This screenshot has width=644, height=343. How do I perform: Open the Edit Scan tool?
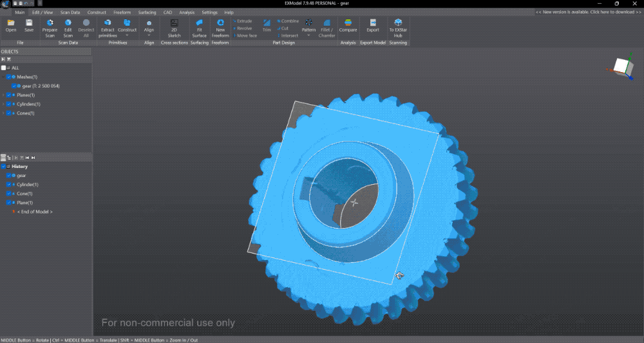pyautogui.click(x=68, y=28)
